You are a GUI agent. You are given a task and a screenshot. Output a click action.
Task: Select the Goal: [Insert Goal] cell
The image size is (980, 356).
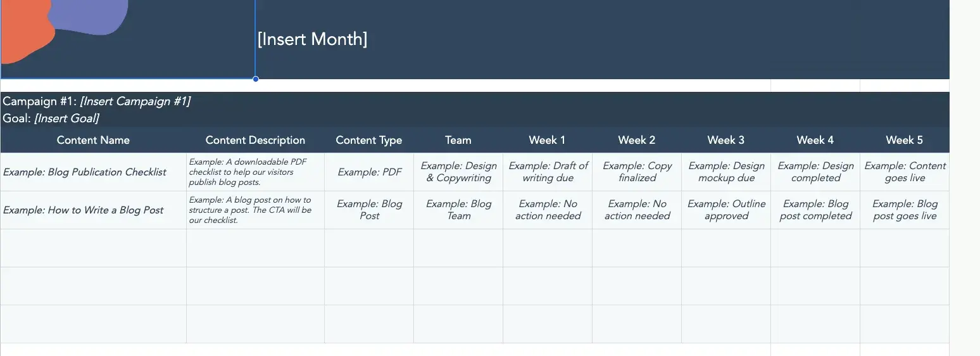[x=51, y=118]
